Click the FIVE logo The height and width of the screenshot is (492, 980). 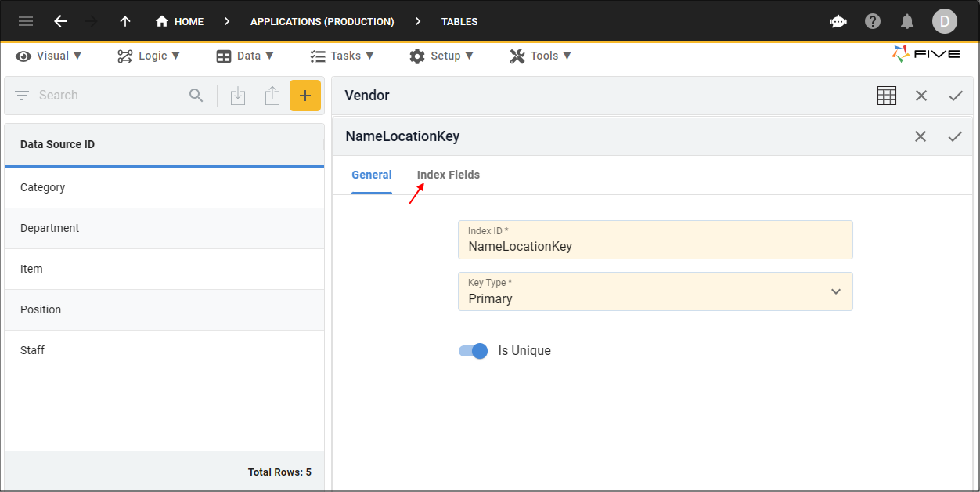[925, 54]
